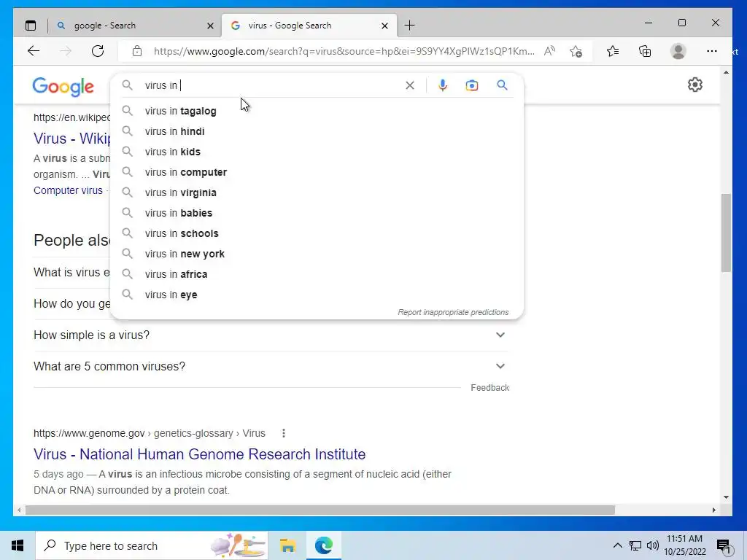View site information lock icon

pyautogui.click(x=137, y=51)
